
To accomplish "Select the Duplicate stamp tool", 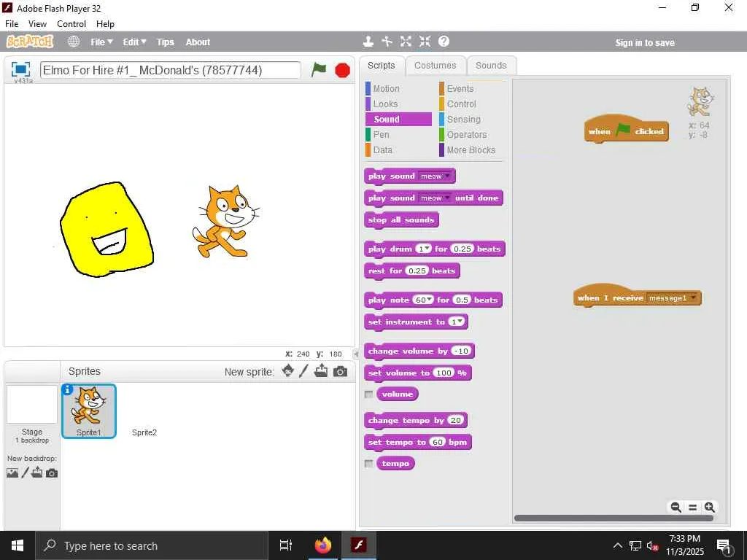I will (x=368, y=42).
